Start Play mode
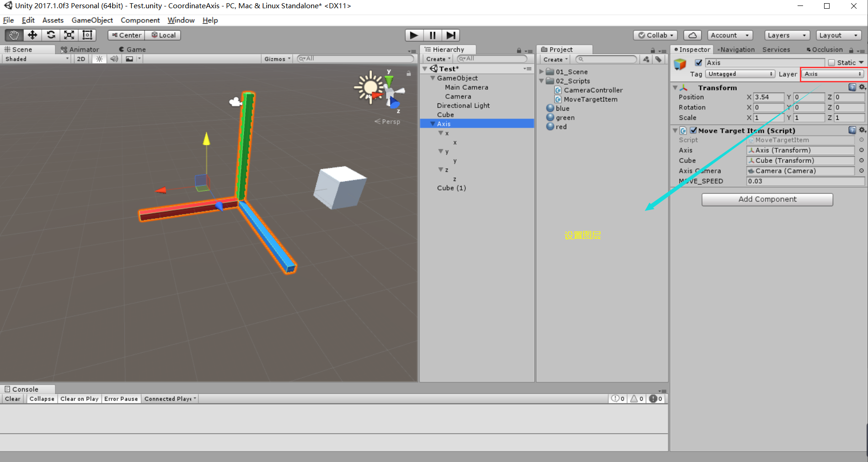The width and height of the screenshot is (868, 462). coord(414,35)
